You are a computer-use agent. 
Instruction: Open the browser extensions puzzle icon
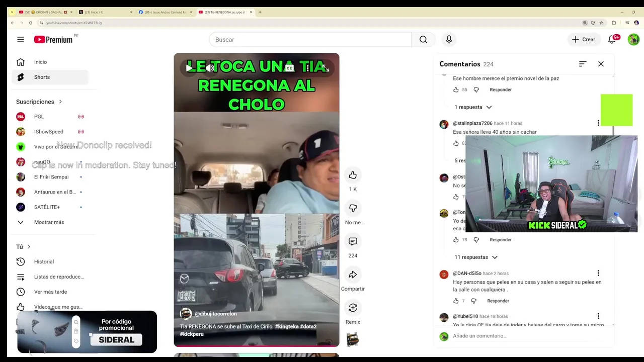(614, 23)
